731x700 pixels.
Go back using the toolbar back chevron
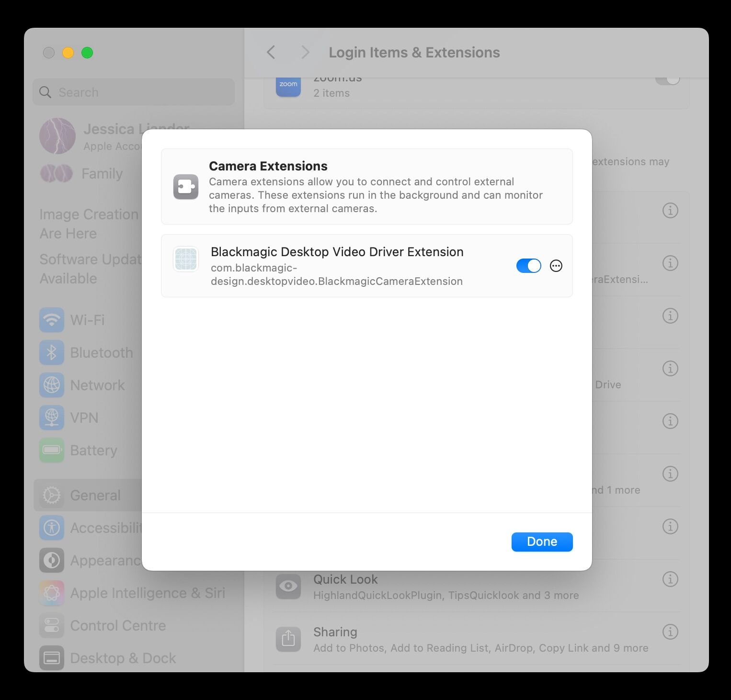[x=271, y=52]
